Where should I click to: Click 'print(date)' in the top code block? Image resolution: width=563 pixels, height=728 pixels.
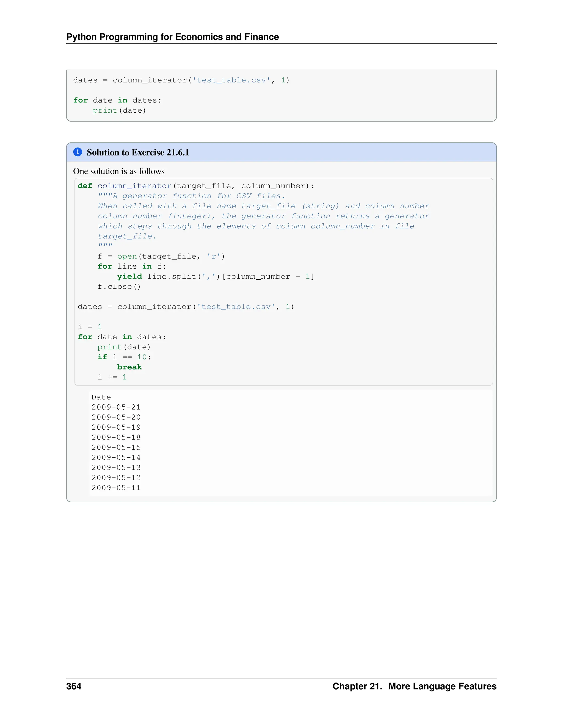(x=119, y=110)
